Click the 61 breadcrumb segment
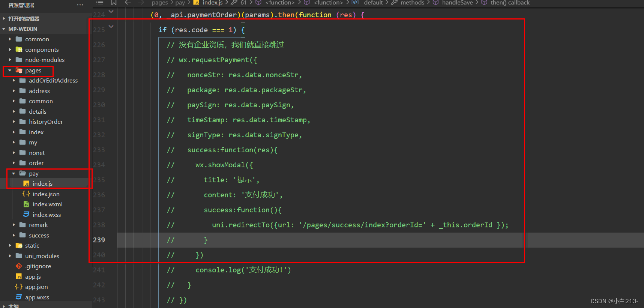 pos(243,3)
